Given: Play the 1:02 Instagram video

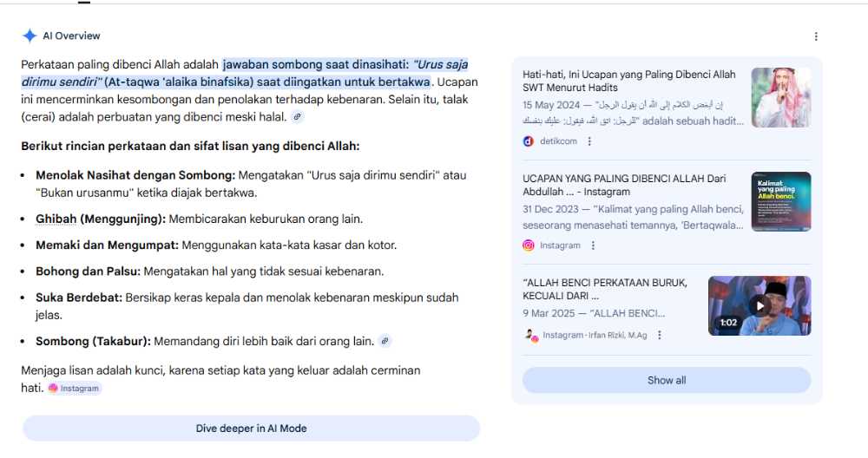Looking at the screenshot, I should 759,306.
